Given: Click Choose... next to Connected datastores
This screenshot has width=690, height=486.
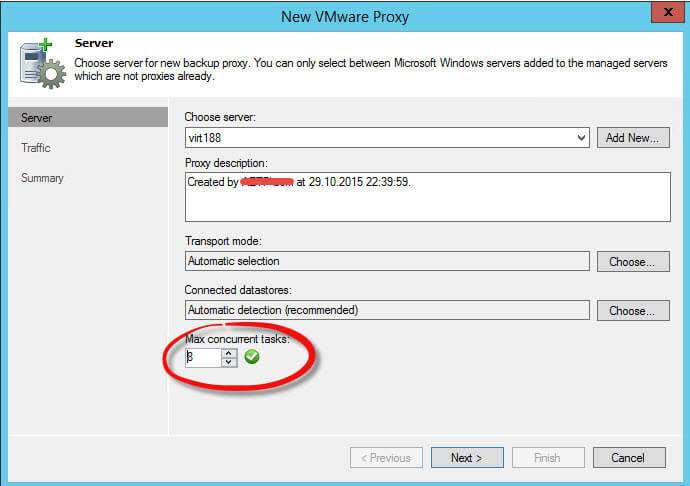Looking at the screenshot, I should tap(633, 310).
